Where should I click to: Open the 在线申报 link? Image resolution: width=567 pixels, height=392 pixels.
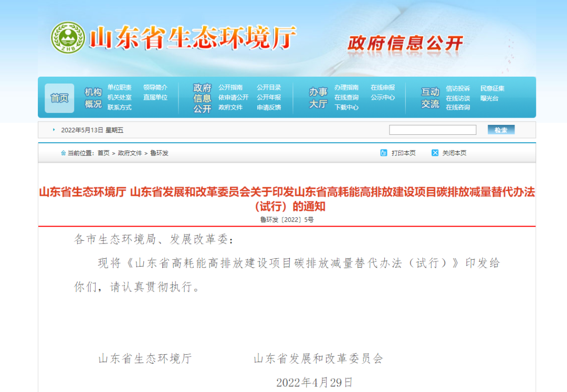click(x=383, y=88)
